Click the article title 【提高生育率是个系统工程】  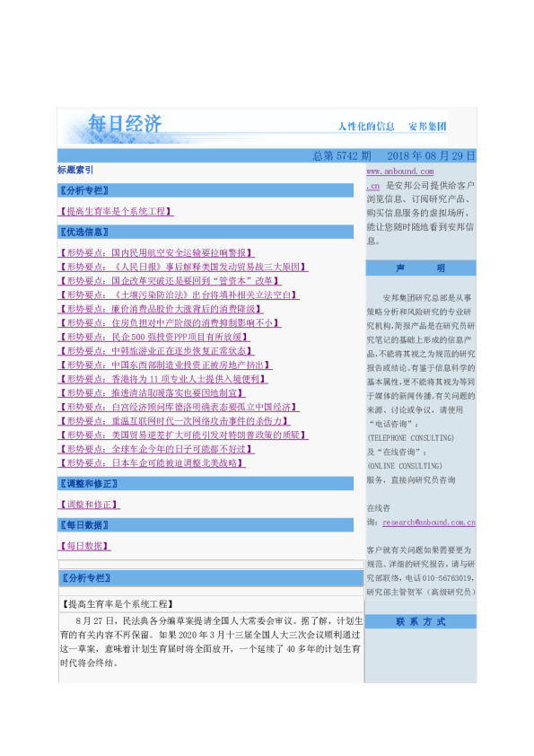click(118, 604)
